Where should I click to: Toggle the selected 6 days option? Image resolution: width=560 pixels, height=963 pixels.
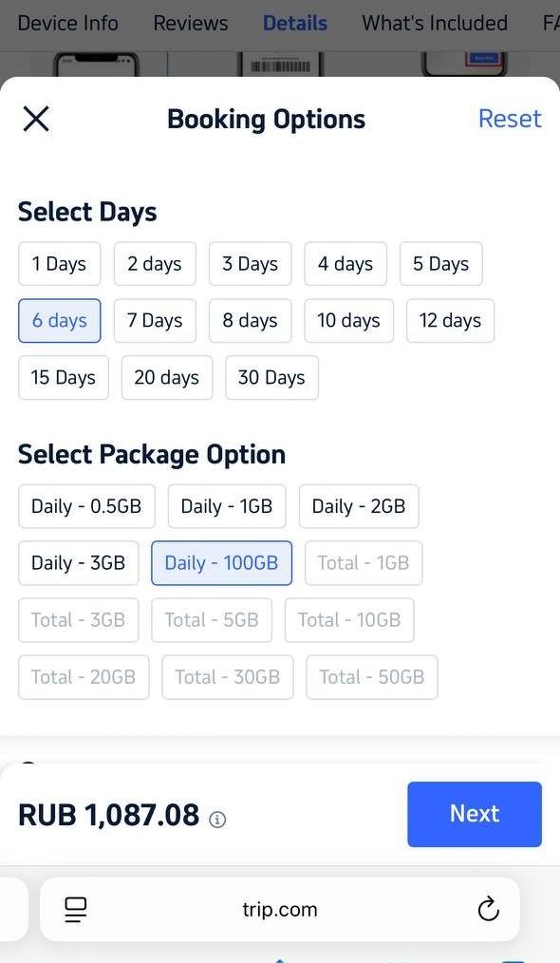[60, 321]
